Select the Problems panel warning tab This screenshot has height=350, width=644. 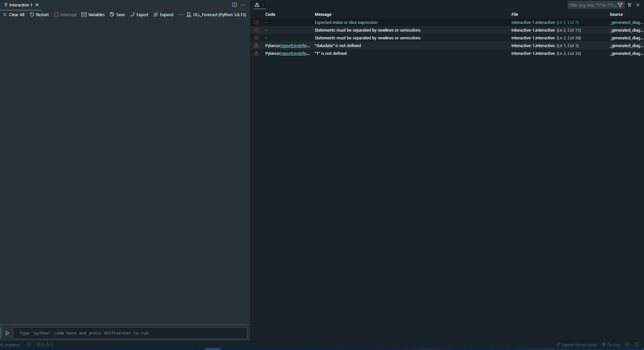(257, 5)
